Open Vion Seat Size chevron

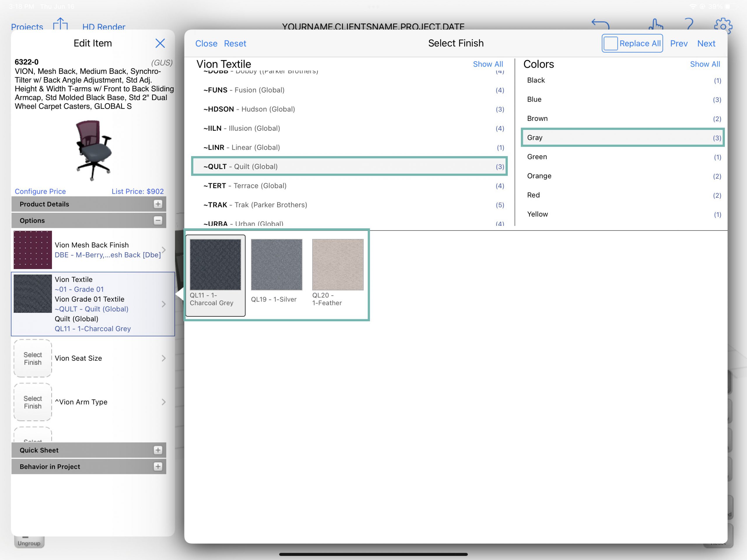click(164, 358)
